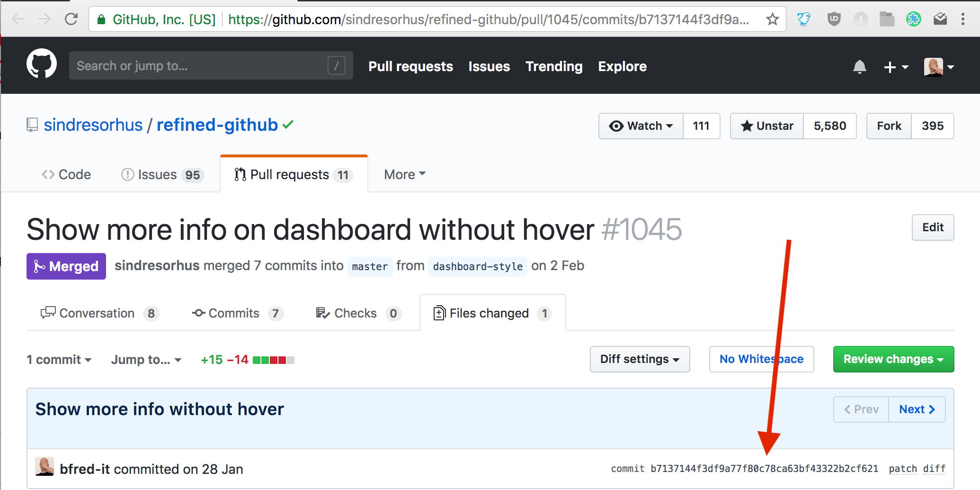The height and width of the screenshot is (490, 980).
Task: Open the Conversation tab of the pull request
Action: coord(100,313)
